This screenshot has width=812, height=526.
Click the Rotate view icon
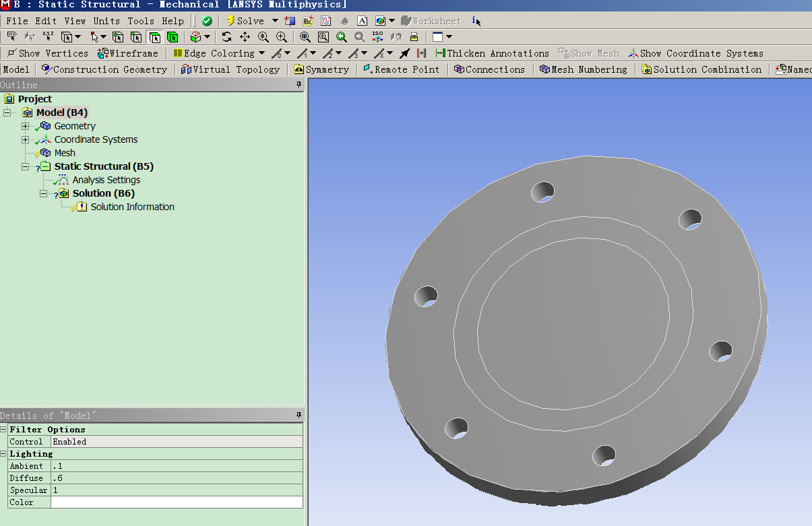point(226,37)
